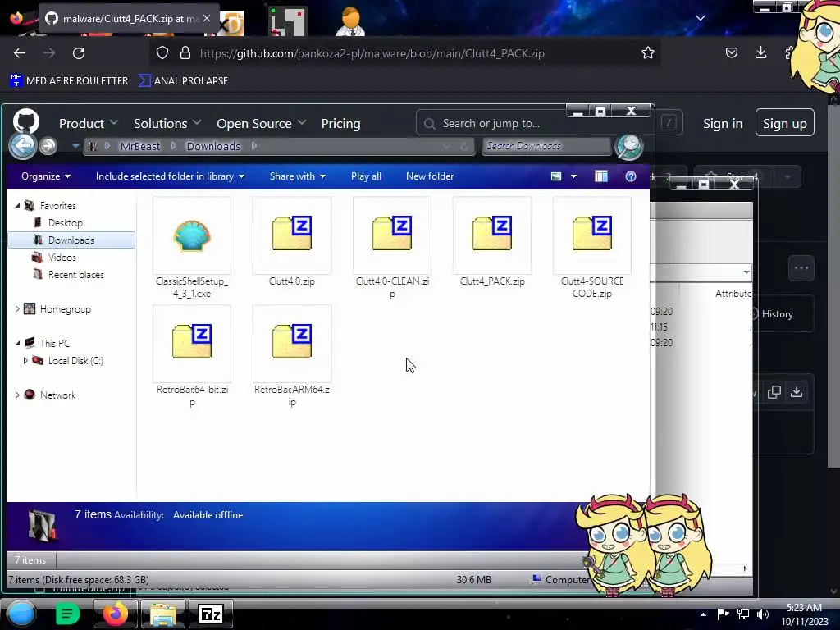Save page to Pocket icon
Image resolution: width=840 pixels, height=630 pixels.
point(731,52)
